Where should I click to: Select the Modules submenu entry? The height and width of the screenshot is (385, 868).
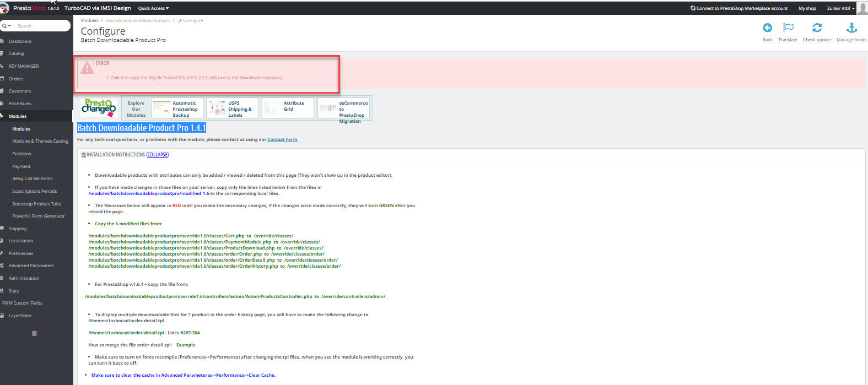pos(21,129)
